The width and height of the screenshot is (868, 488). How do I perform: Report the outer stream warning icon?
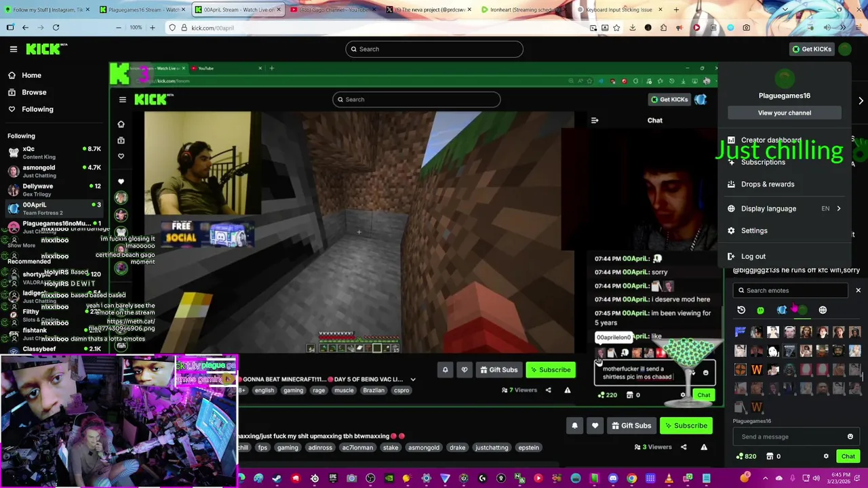704,447
